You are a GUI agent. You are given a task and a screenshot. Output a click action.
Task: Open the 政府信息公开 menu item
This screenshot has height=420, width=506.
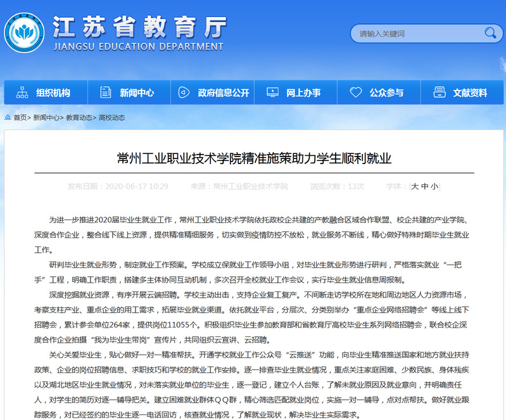tap(213, 92)
